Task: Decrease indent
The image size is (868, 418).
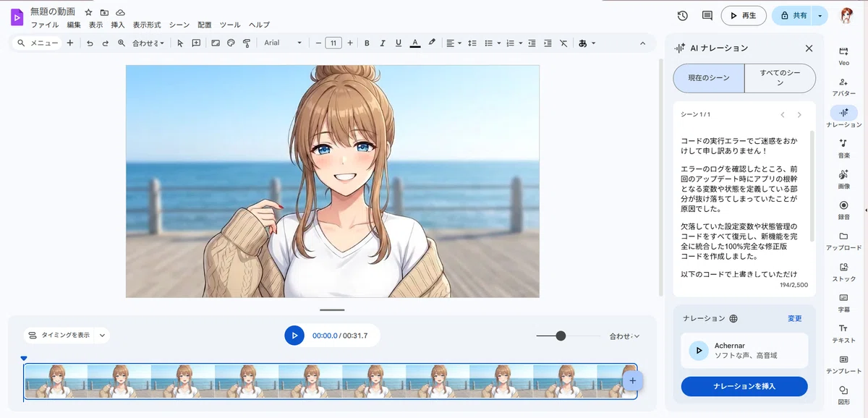Action: (x=532, y=43)
